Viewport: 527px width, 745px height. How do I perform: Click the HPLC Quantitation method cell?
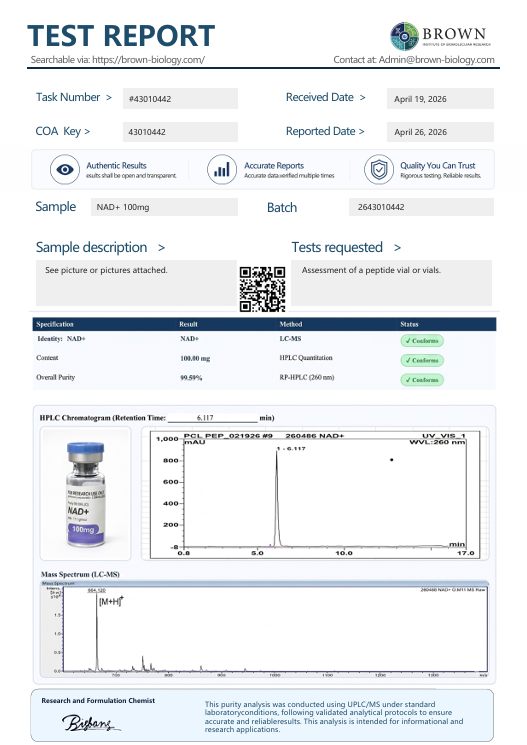click(x=306, y=358)
